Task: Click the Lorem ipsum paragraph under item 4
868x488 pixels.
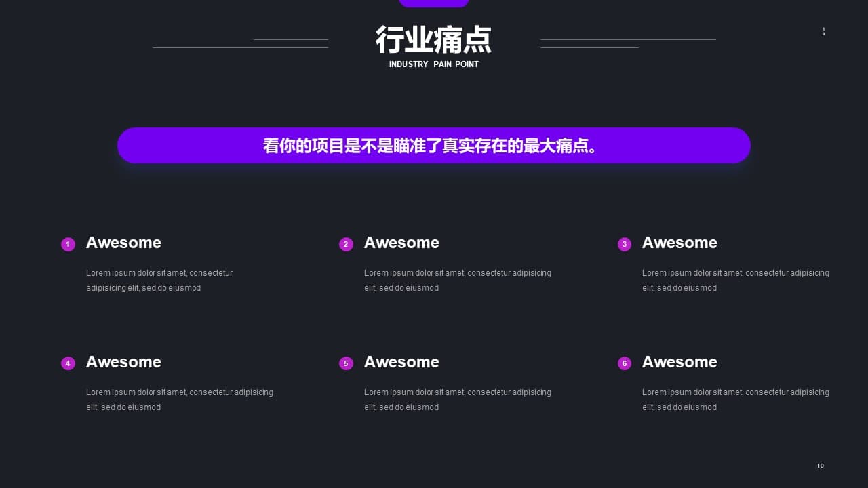Action: (x=180, y=400)
